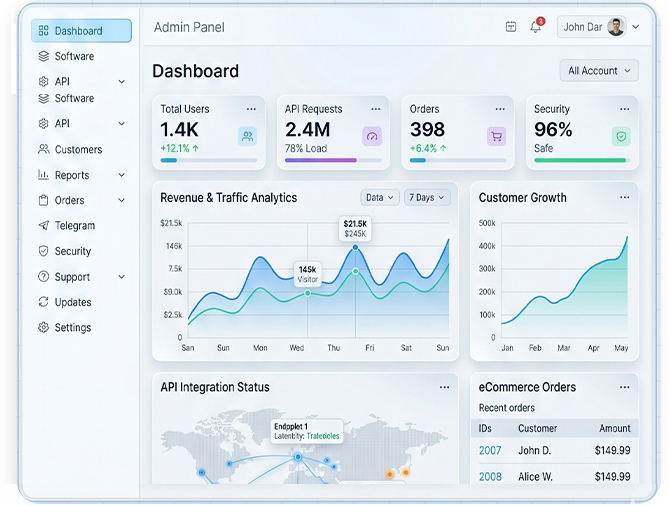669x506 pixels.
Task: Click the Customers people icon
Action: [x=44, y=149]
